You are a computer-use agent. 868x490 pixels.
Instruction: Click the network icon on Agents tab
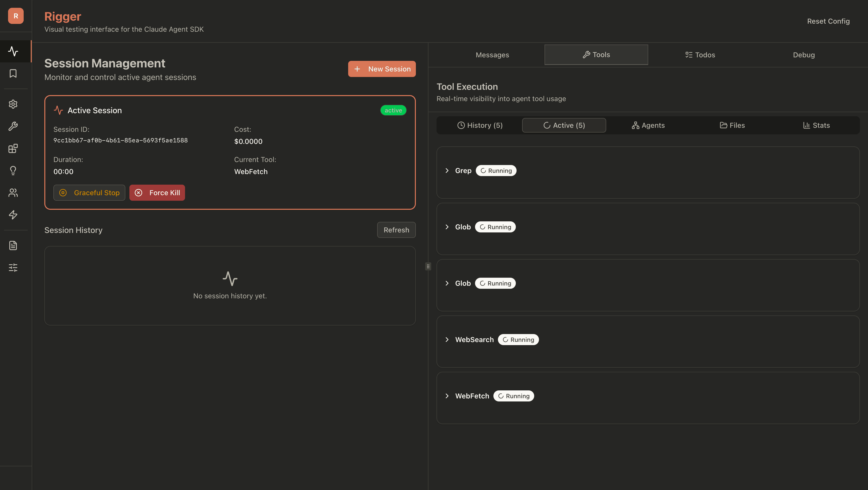635,125
